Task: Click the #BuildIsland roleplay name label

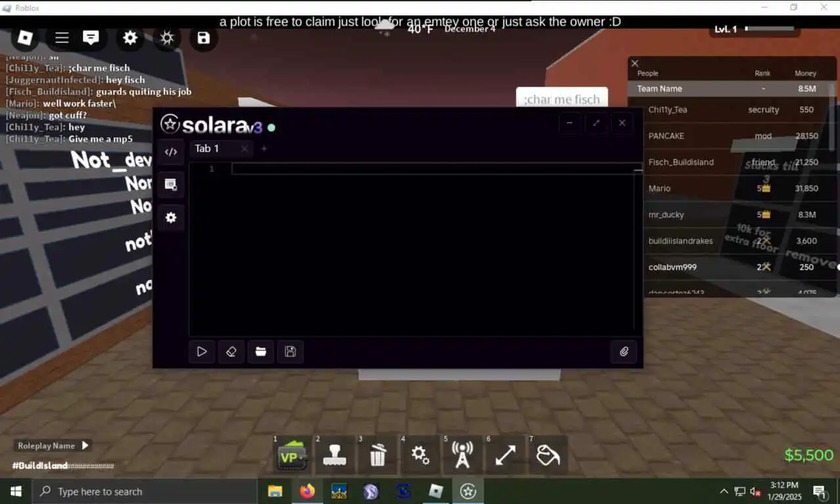Action: tap(63, 465)
